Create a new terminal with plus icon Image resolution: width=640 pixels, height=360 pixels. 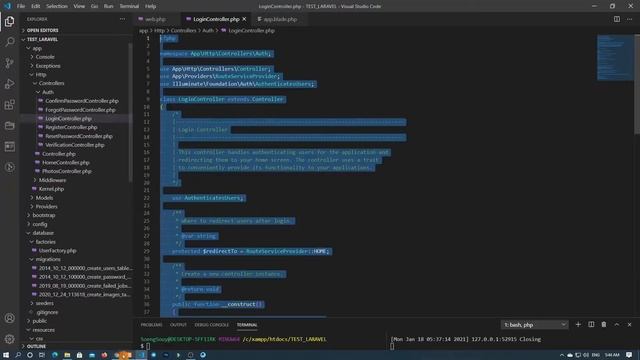(578, 324)
